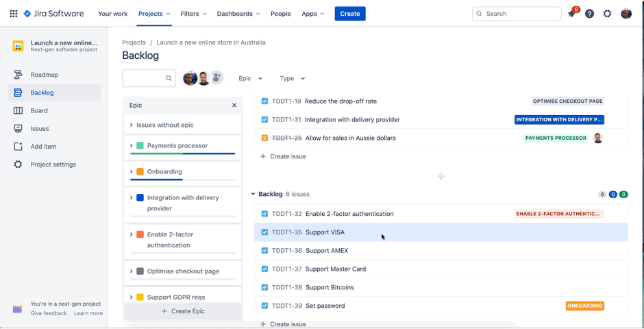The width and height of the screenshot is (644, 329).
Task: Open the Type filter dropdown
Action: click(x=293, y=78)
